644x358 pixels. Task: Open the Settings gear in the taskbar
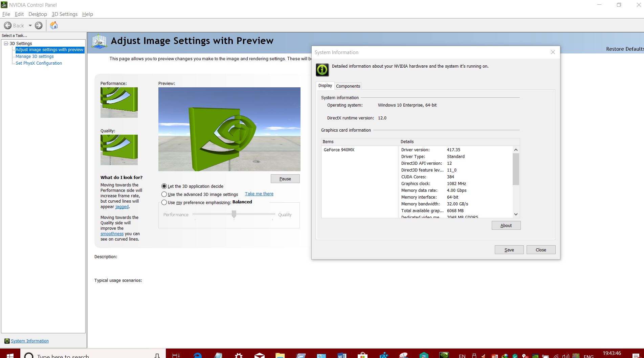coord(239,355)
